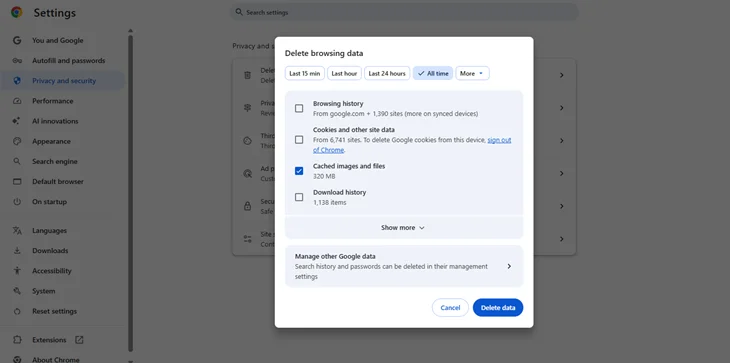Click the power icon for On startup
Screen dimensions: 730x363
(17, 202)
